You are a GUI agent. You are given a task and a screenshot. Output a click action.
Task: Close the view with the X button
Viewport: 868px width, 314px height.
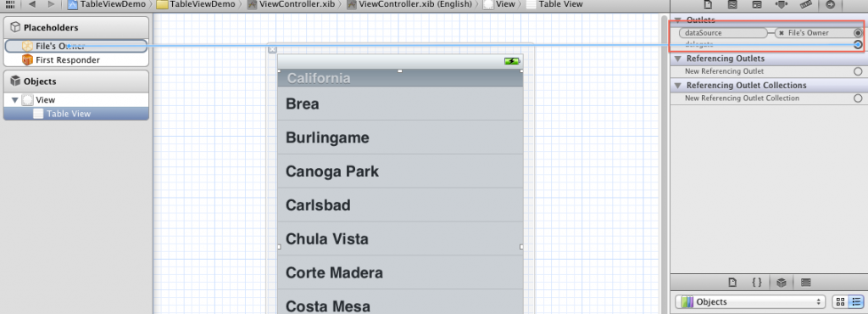[272, 50]
